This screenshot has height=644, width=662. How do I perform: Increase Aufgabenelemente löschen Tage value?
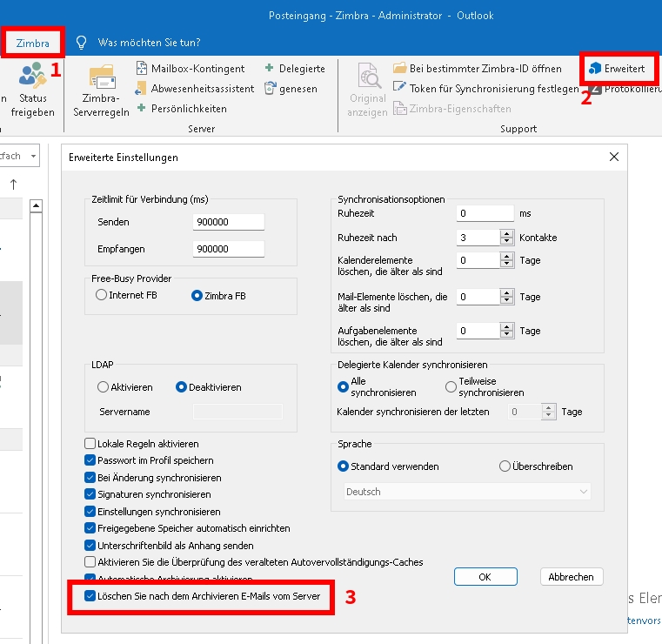pos(506,327)
